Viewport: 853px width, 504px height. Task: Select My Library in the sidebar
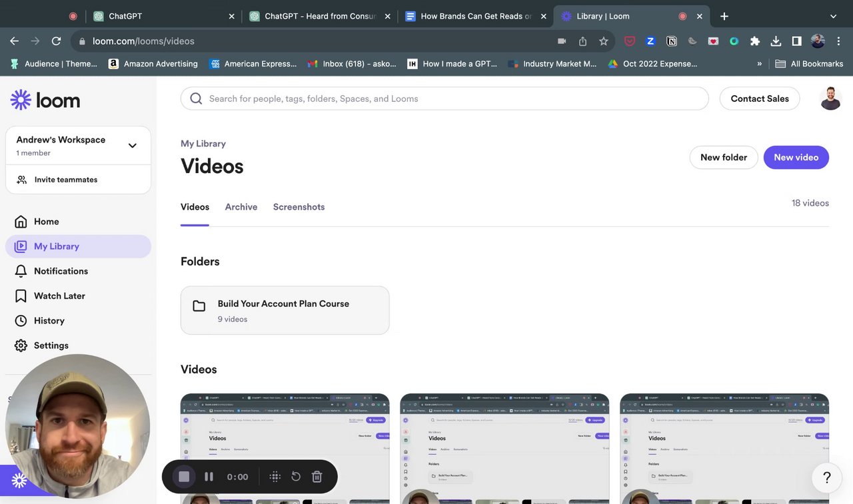tap(79, 246)
